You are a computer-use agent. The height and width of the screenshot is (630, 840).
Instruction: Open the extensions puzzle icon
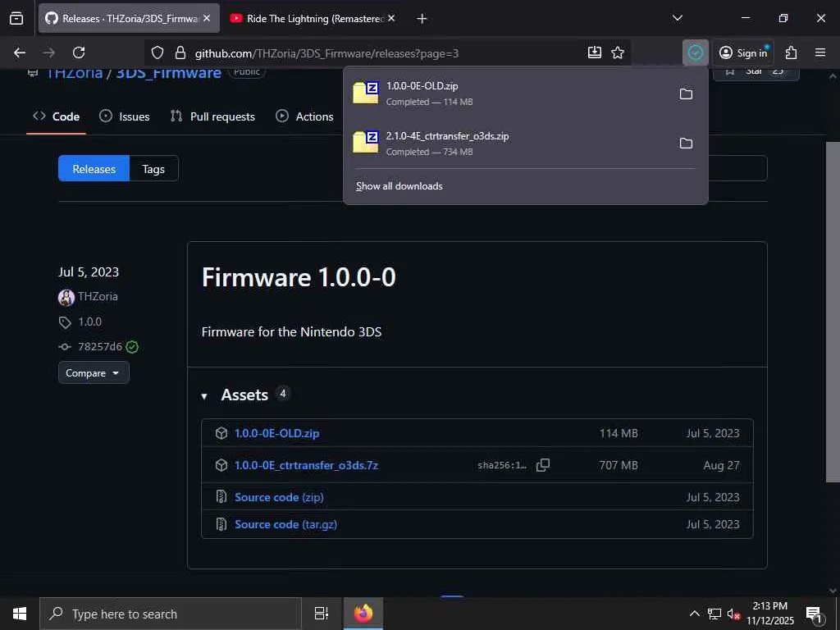coord(792,52)
